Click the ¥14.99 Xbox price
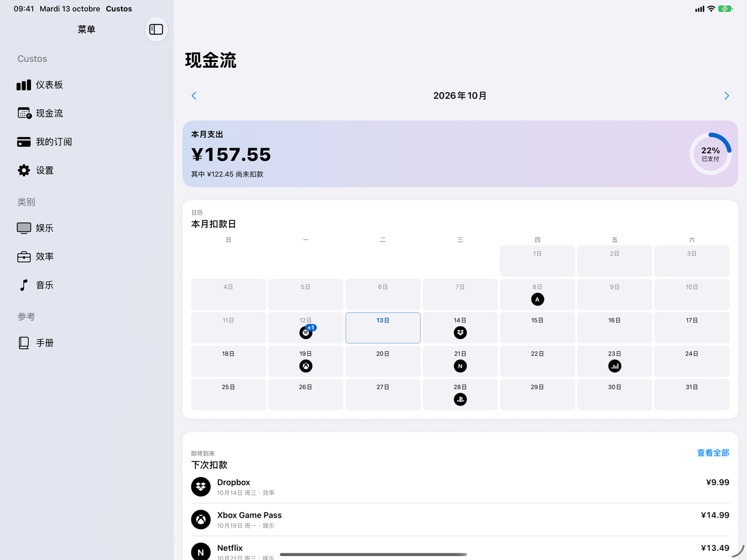Image resolution: width=747 pixels, height=560 pixels. 715,515
